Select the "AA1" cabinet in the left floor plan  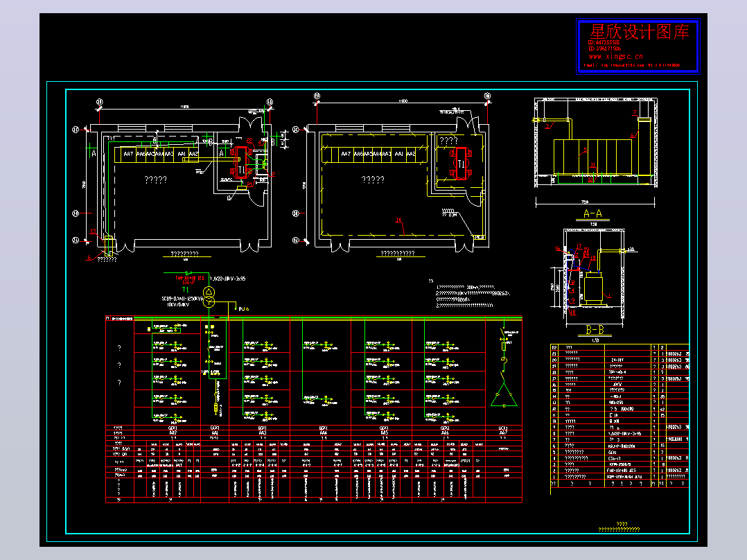click(x=182, y=155)
